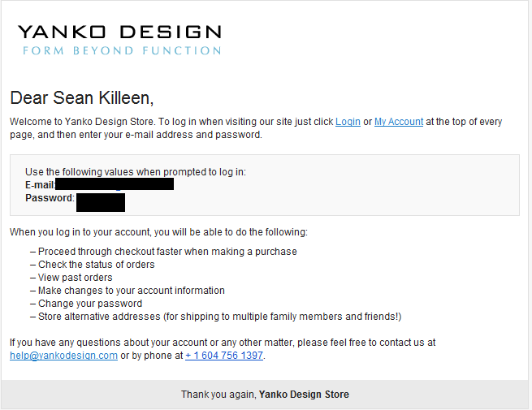Click the Dear Sean Killeen heading
Screen dimensions: 532x410
pos(82,98)
